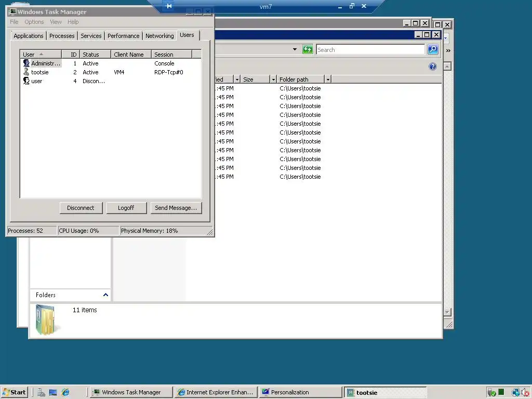Click the VM4 client name cell
The image size is (532, 399).
click(119, 72)
